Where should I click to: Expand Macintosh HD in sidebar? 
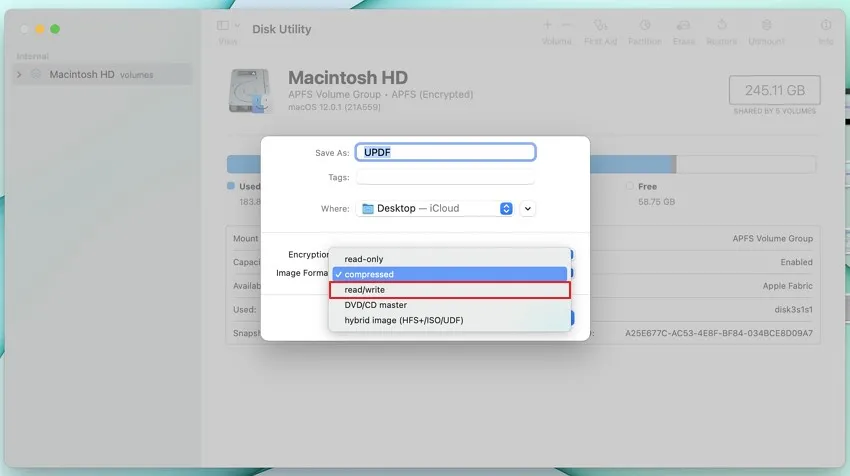pos(19,75)
